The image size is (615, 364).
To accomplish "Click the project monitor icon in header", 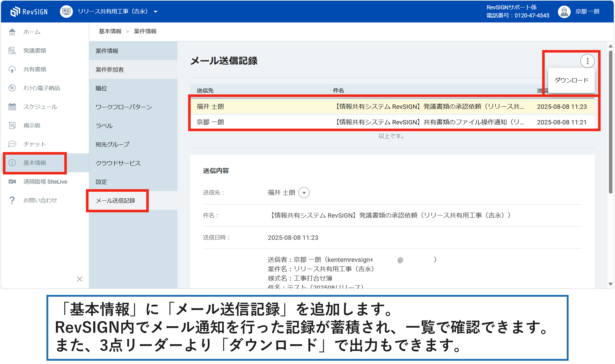I will (x=66, y=11).
